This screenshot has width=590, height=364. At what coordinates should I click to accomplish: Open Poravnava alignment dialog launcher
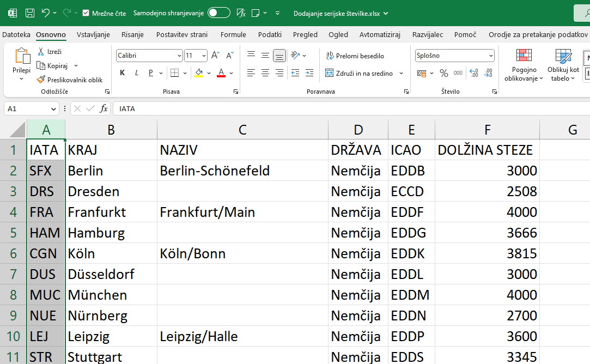point(406,92)
